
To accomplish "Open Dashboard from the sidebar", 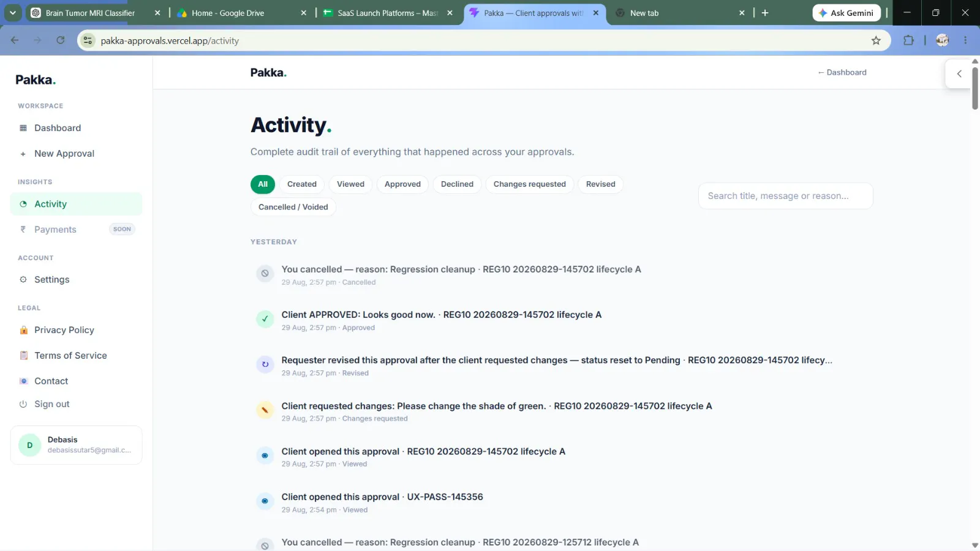I will pos(76,128).
